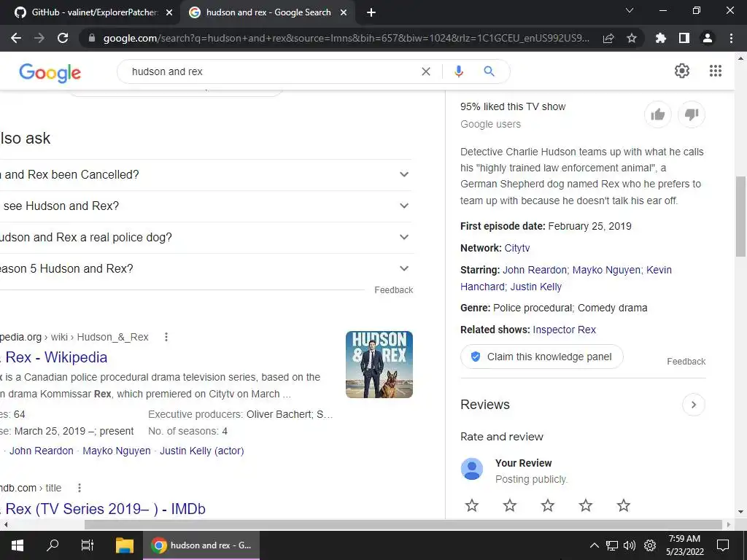Give thumbs up to this TV show
This screenshot has height=560, width=747.
pos(658,114)
